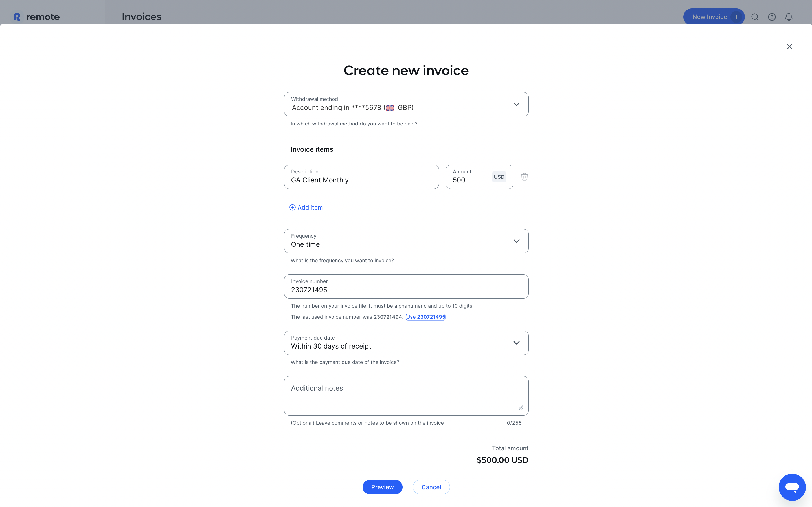Cancel the invoice creation

(x=431, y=487)
